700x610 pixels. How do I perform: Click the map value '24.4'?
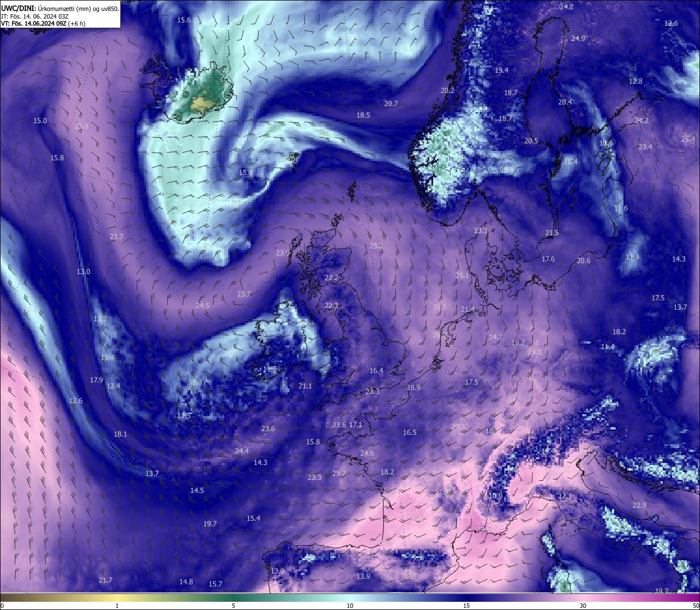tap(242, 451)
